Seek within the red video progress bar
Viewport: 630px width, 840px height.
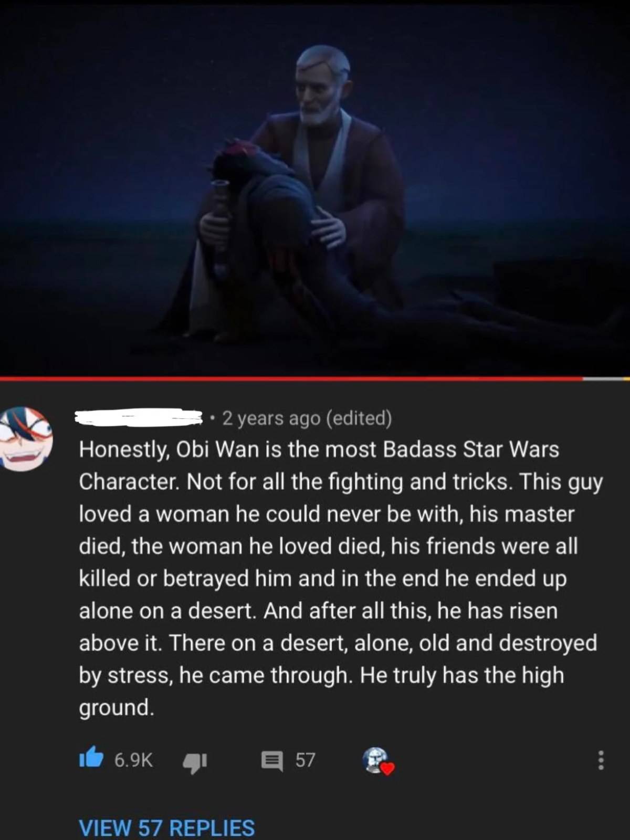(x=291, y=378)
